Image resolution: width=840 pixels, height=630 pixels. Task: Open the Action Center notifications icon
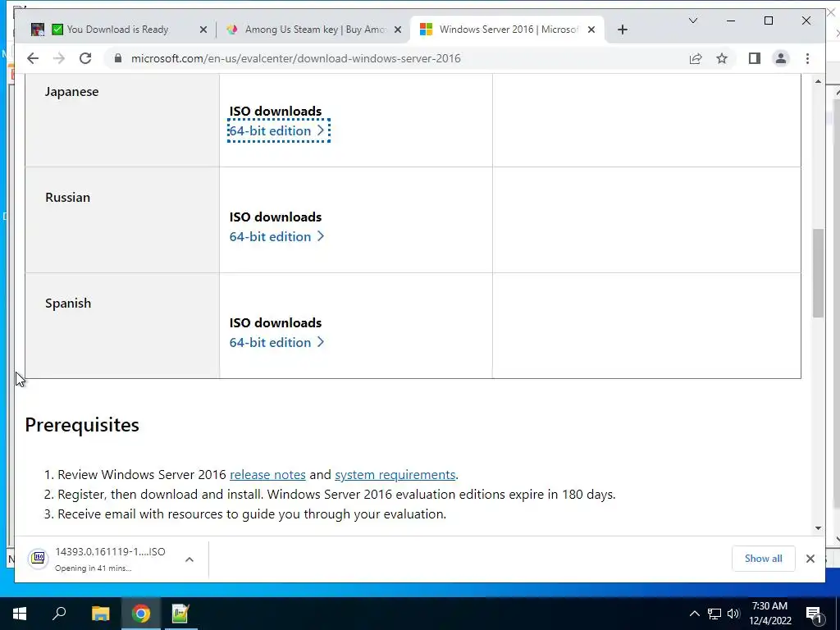[815, 614]
